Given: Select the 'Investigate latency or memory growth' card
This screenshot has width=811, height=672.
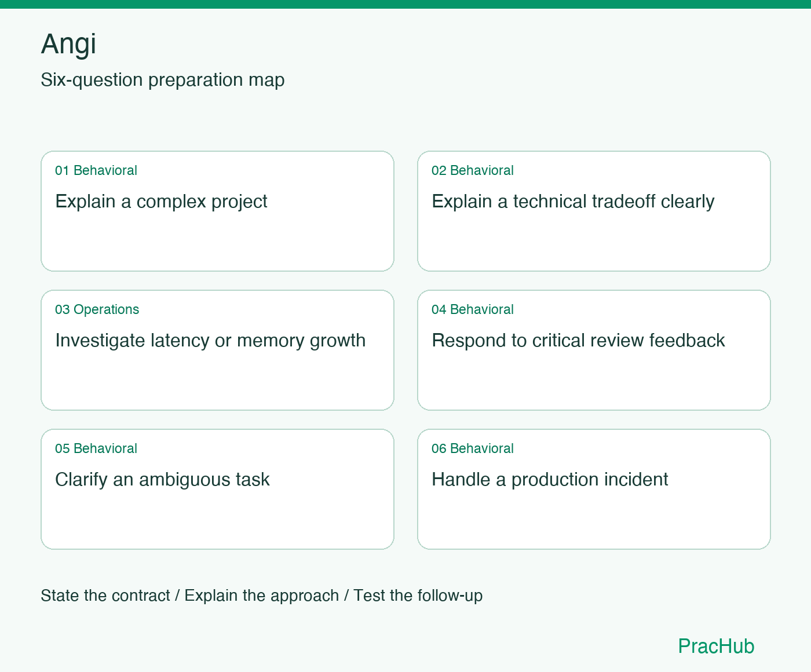Looking at the screenshot, I should point(217,350).
